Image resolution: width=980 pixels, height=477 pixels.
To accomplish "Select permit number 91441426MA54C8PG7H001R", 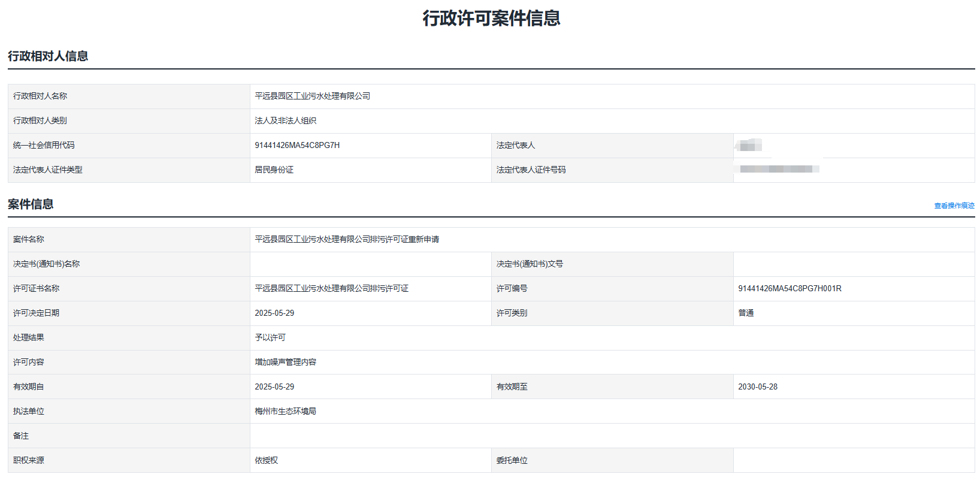I will point(790,289).
